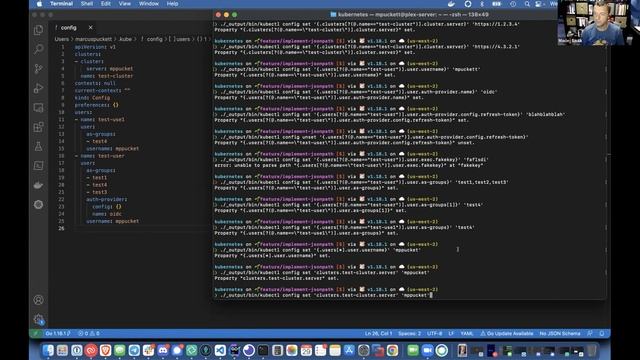Click the auth-provider: line in editor
The image size is (640, 360).
107,200
